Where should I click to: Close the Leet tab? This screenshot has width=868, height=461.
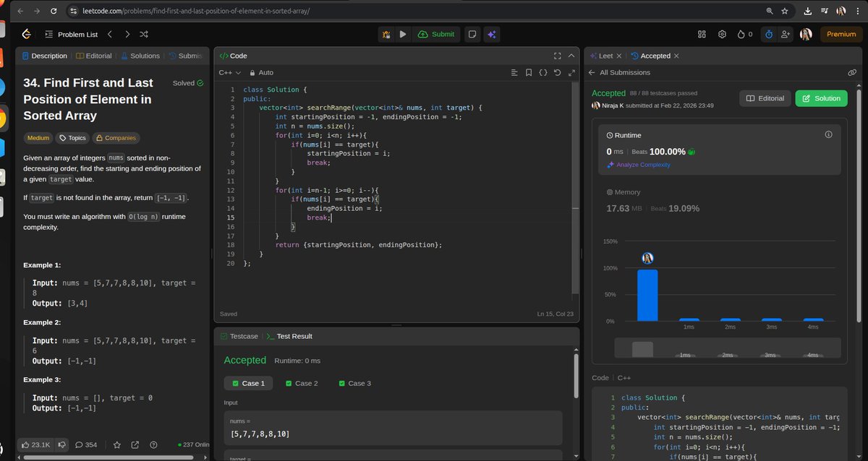[618, 56]
